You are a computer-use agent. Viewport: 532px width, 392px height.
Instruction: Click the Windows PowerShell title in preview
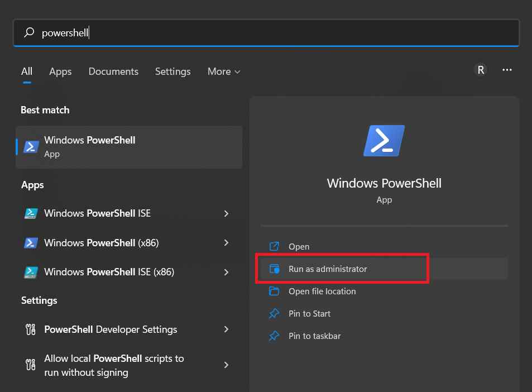coord(384,183)
